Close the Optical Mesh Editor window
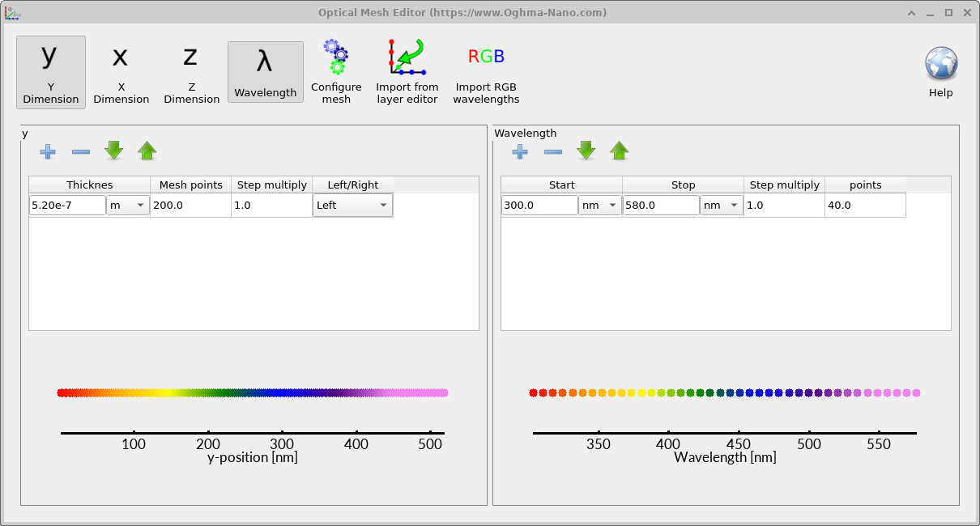The image size is (980, 526). pyautogui.click(x=966, y=13)
